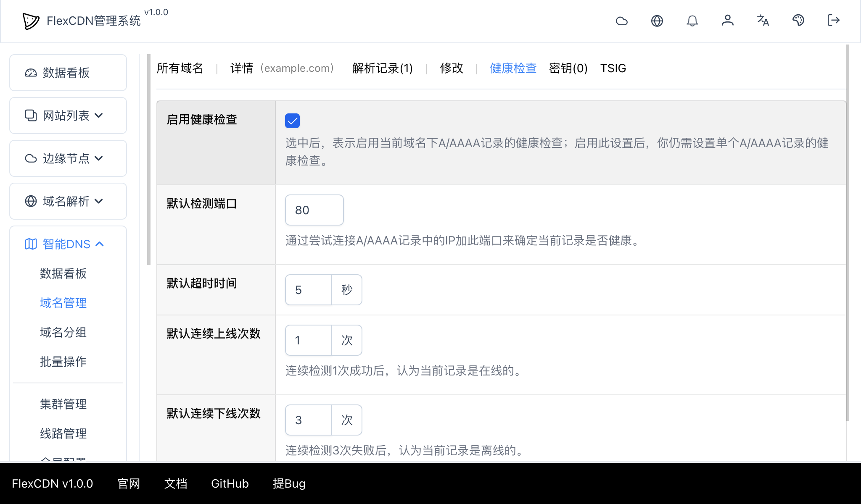The height and width of the screenshot is (504, 861).
Task: Open the 官网 footer link
Action: click(129, 483)
